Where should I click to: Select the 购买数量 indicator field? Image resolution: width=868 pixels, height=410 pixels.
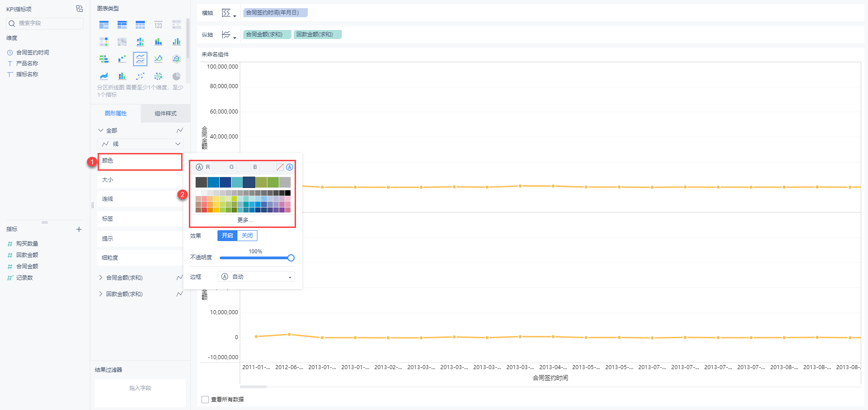click(27, 244)
